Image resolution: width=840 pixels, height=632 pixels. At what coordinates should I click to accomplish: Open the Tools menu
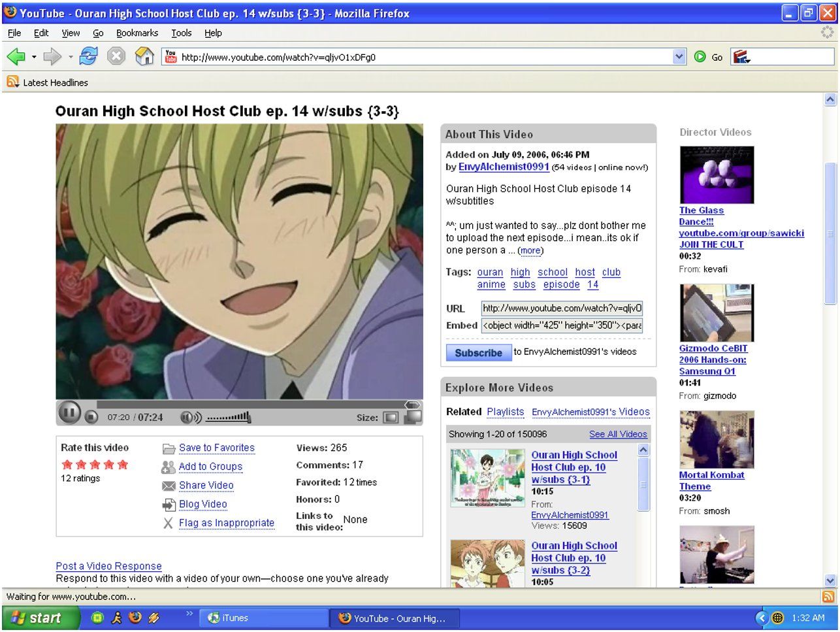click(x=182, y=33)
